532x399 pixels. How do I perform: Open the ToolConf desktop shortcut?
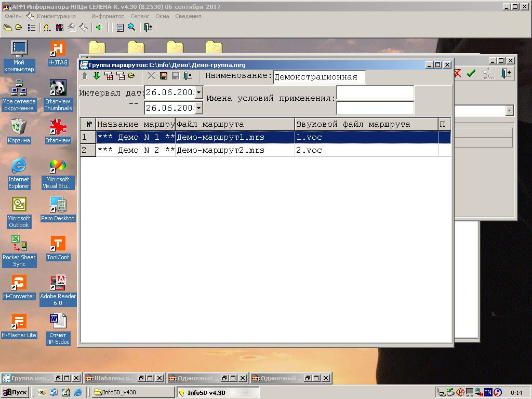point(58,248)
